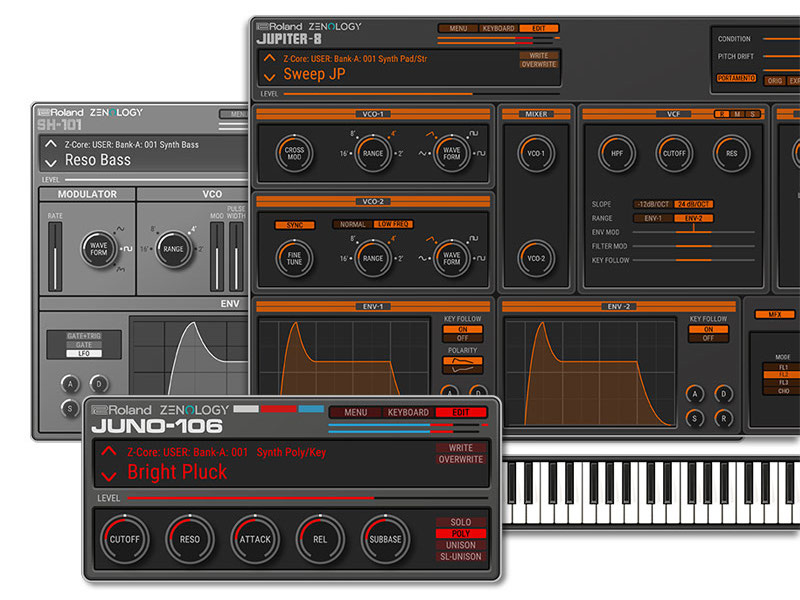Click the S solo icon in the VCF header

tap(752, 114)
